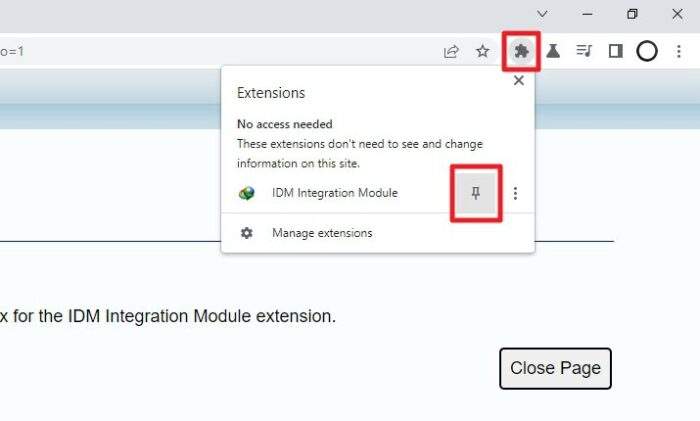The image size is (700, 421).
Task: Open the Extensions puzzle-piece icon
Action: coord(521,51)
